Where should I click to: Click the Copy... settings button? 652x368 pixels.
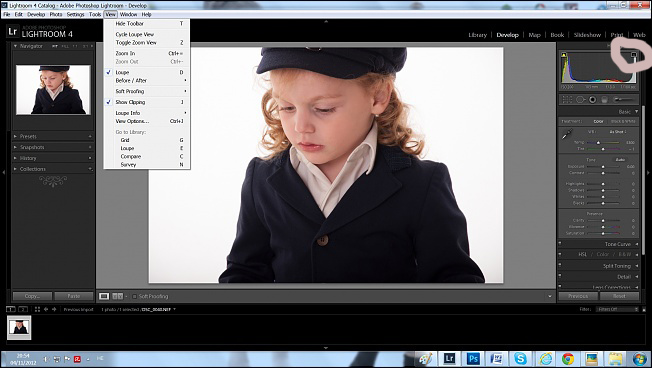point(32,296)
